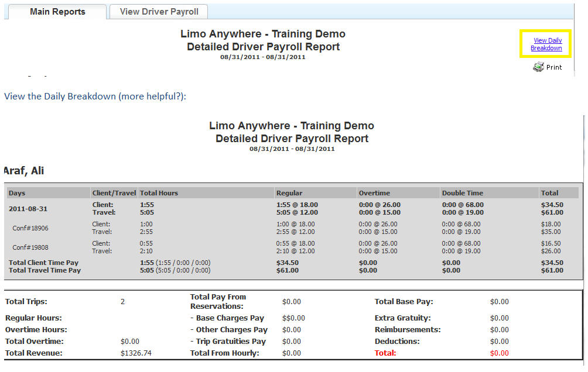Viewport: 588px width, 372px height.
Task: Click the 2011-08-31 date row label
Action: [28, 208]
